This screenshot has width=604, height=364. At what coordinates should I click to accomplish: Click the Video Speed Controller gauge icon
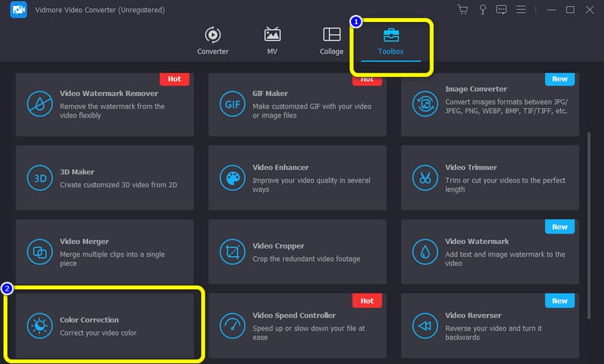(232, 325)
